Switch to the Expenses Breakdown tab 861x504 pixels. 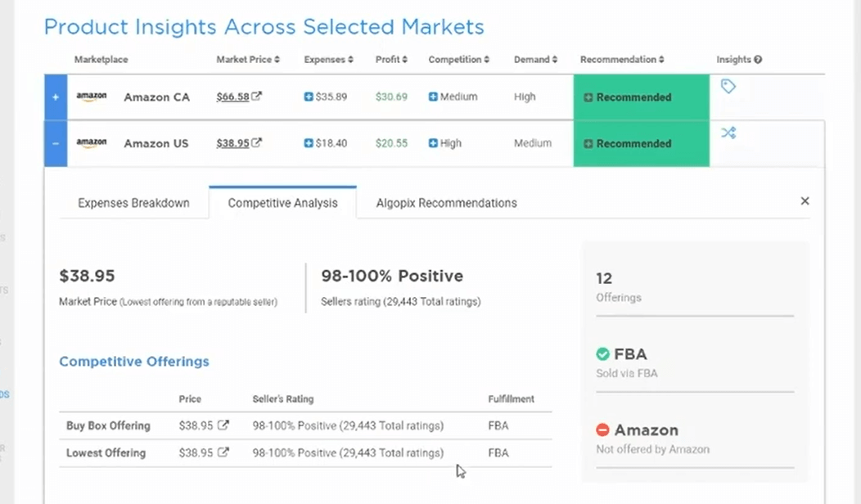click(x=133, y=202)
